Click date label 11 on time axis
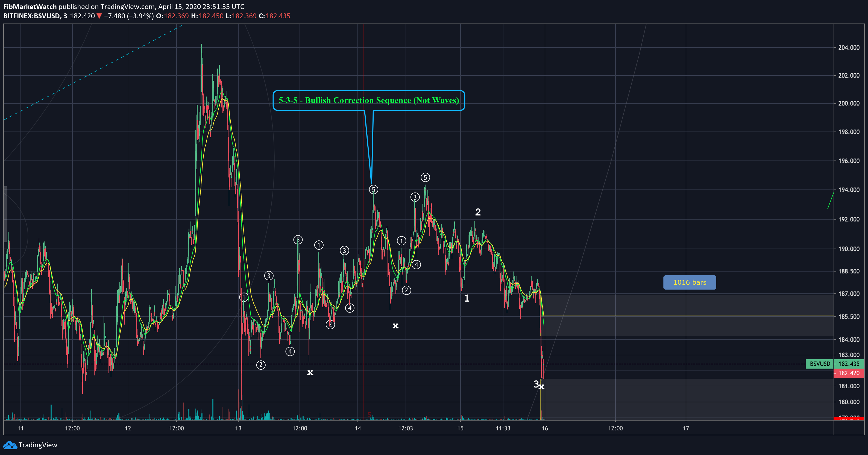868x455 pixels. coord(20,428)
